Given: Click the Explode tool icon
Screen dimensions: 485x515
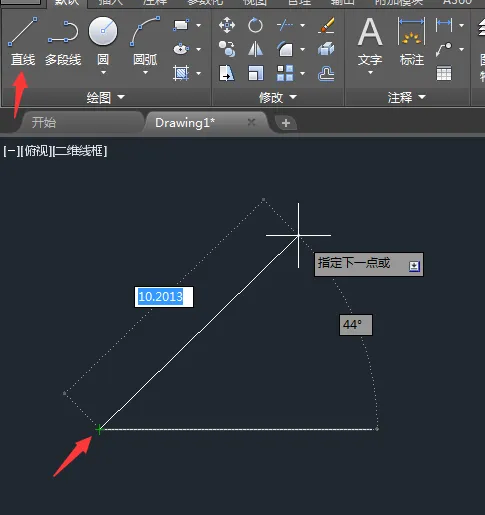Looking at the screenshot, I should [x=326, y=49].
